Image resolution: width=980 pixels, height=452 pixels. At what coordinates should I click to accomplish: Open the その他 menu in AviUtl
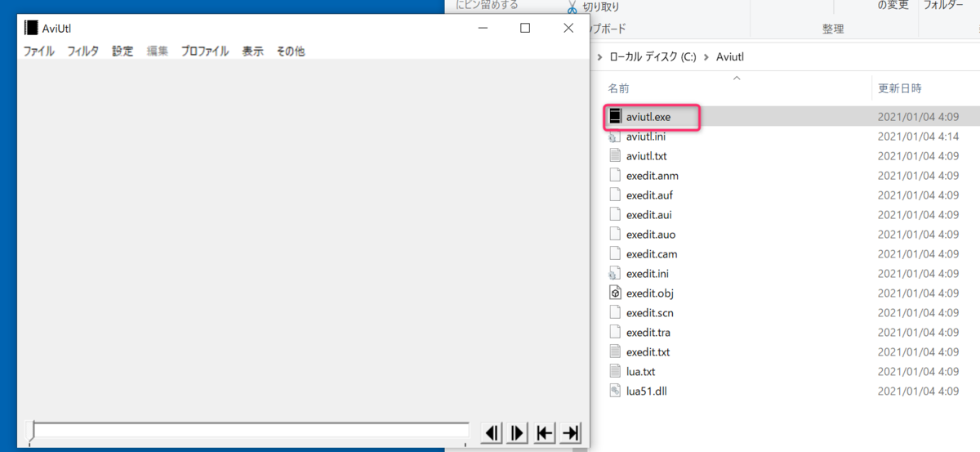coord(290,51)
